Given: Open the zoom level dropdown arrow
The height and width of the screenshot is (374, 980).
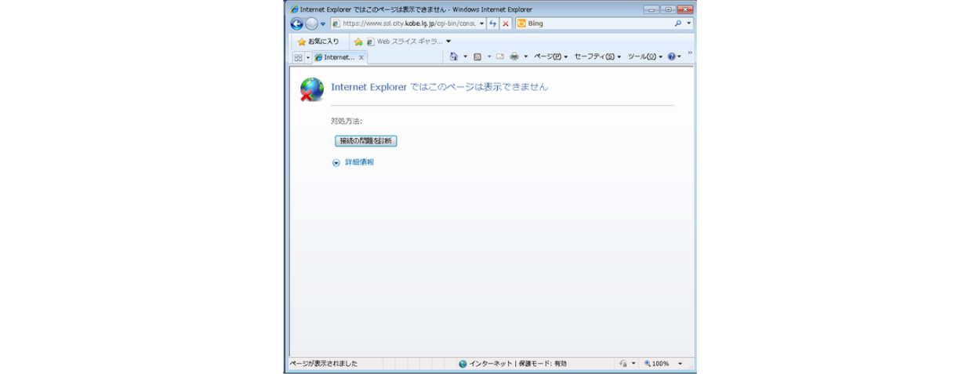Looking at the screenshot, I should pyautogui.click(x=680, y=364).
